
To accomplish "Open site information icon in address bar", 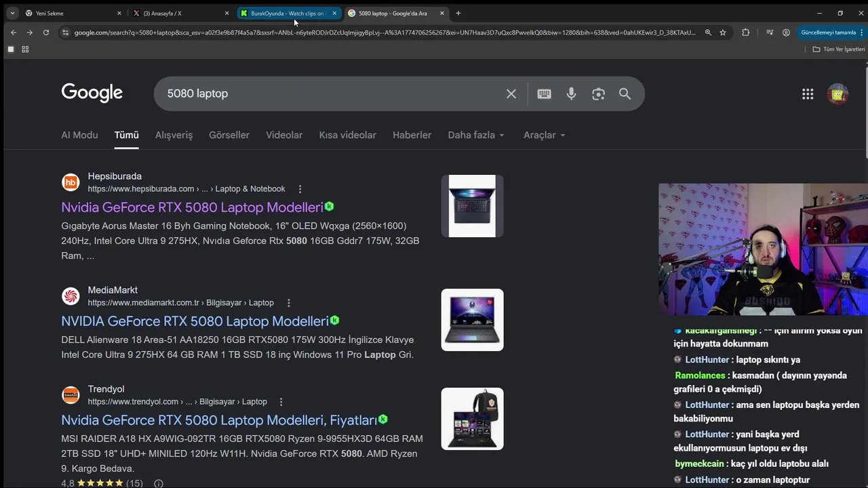I will coord(65,33).
